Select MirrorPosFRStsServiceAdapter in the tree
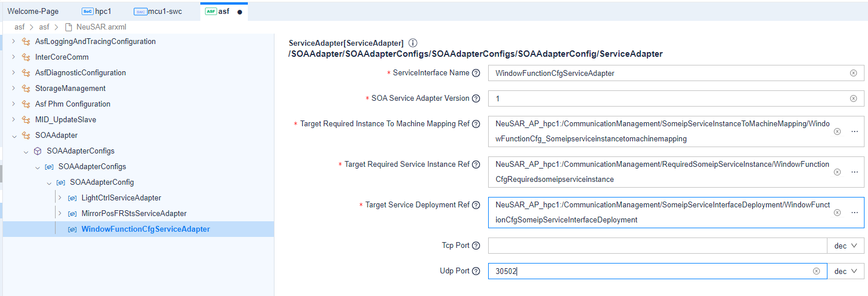 pos(134,214)
